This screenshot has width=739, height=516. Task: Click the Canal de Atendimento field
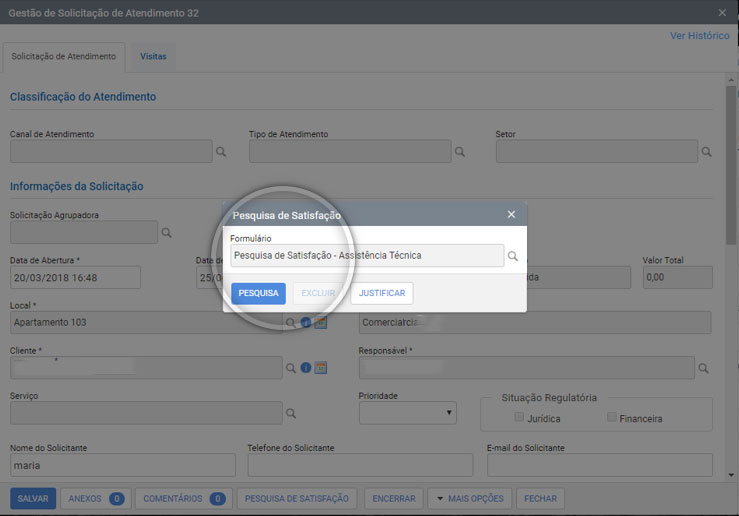coord(111,151)
